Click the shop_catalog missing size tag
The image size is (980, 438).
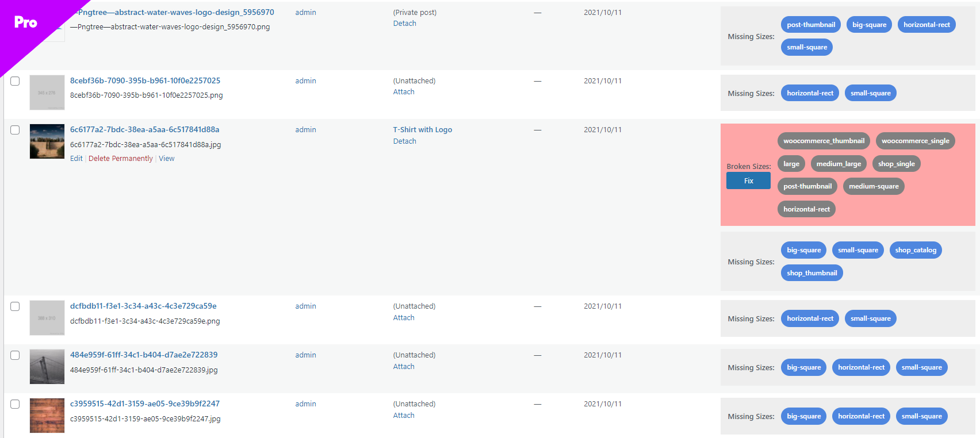[916, 250]
